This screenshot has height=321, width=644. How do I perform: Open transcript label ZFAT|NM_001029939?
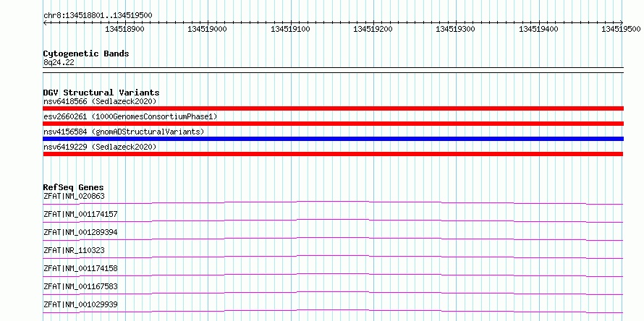click(80, 304)
